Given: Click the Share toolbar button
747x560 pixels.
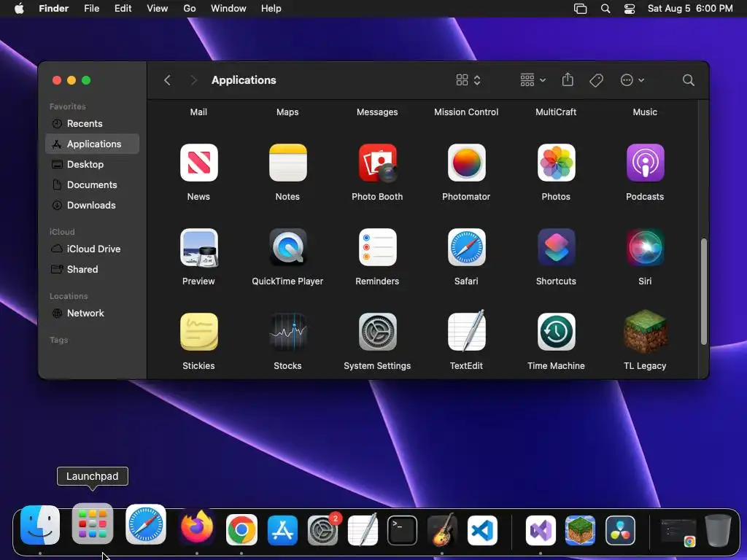Looking at the screenshot, I should coord(568,79).
